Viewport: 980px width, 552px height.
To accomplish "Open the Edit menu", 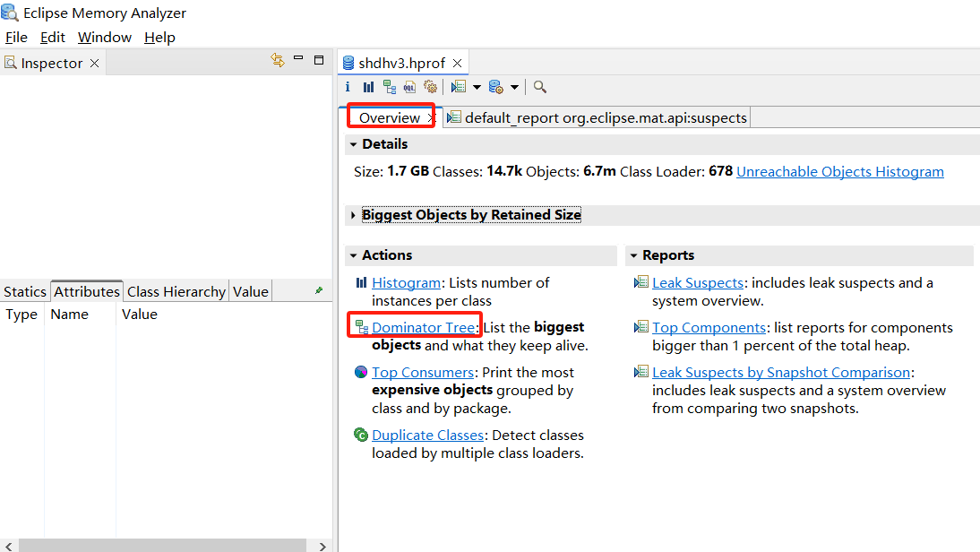I will coord(53,38).
